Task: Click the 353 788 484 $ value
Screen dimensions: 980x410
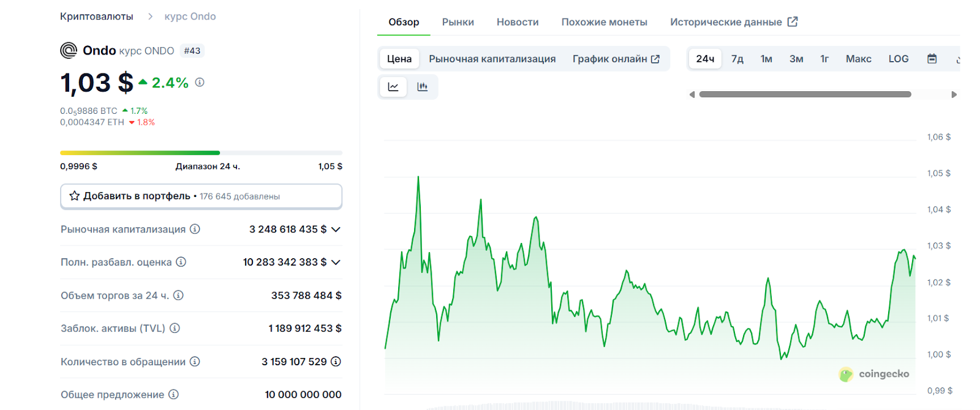Action: click(306, 295)
